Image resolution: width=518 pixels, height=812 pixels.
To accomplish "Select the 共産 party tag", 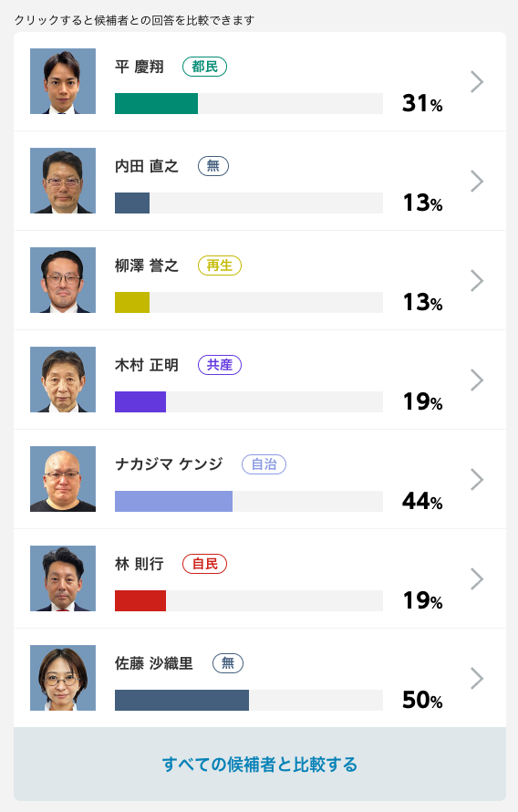I will click(220, 365).
